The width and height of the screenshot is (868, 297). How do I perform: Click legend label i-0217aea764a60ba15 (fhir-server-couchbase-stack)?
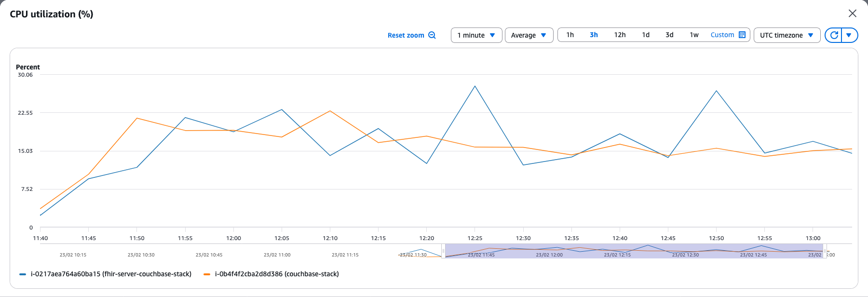pos(111,274)
